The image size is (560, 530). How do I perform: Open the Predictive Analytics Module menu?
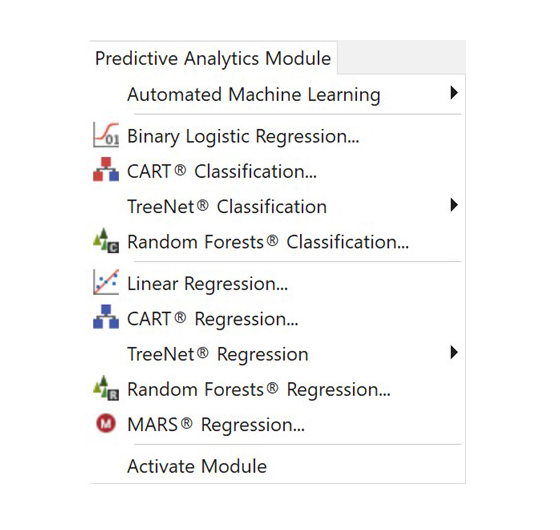pyautogui.click(x=213, y=58)
